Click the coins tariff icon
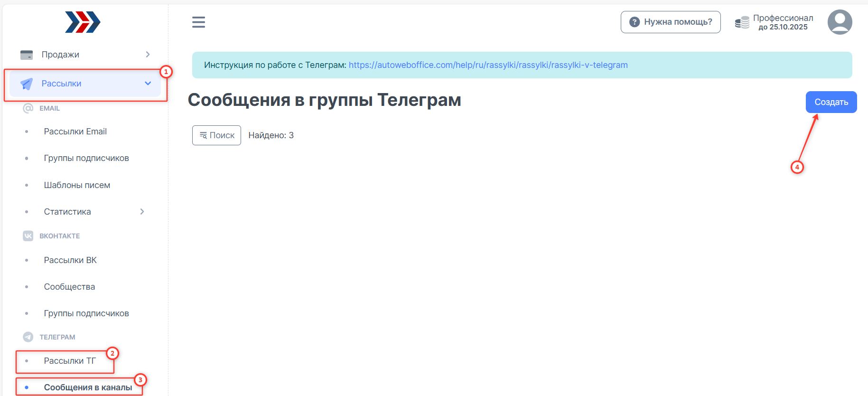 (742, 22)
